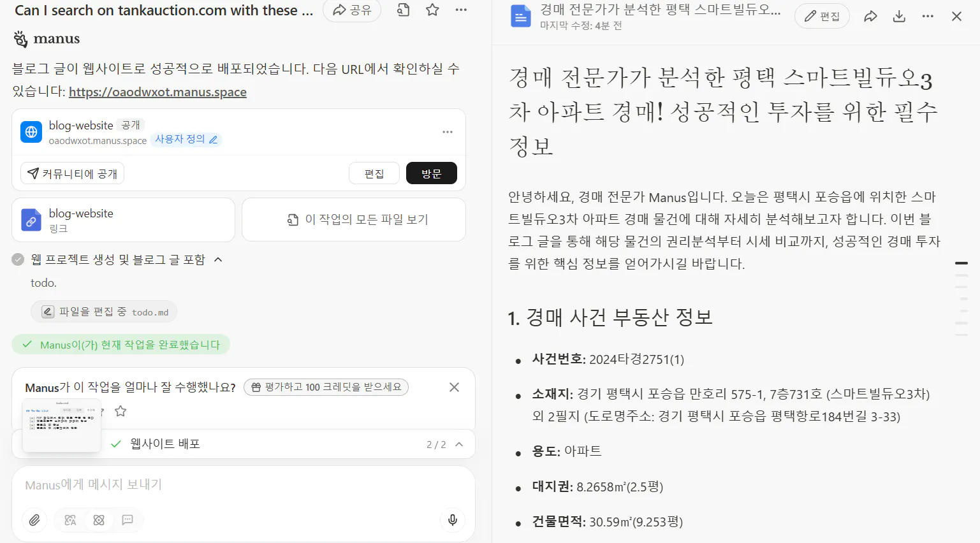The width and height of the screenshot is (980, 543).
Task: Click the file search icon in the conversation header
Action: [x=402, y=10]
